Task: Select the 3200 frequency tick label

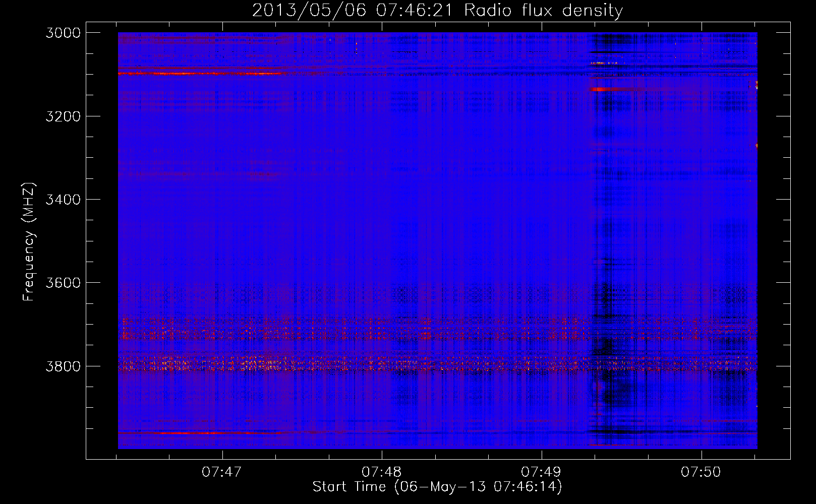Action: (x=63, y=116)
